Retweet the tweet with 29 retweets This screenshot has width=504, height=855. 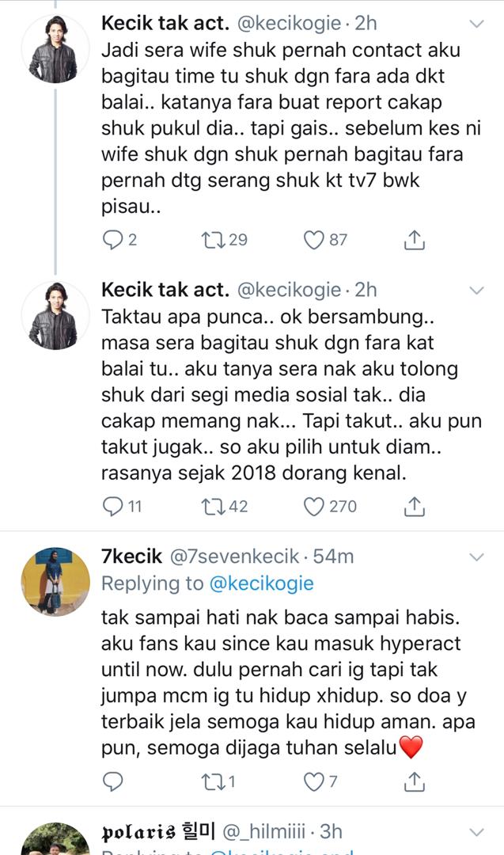tap(214, 239)
